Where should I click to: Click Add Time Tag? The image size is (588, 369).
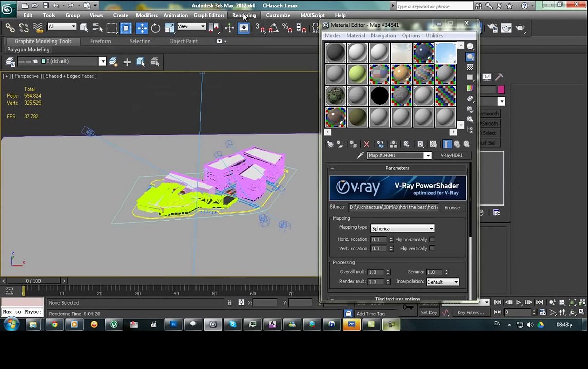[370, 314]
